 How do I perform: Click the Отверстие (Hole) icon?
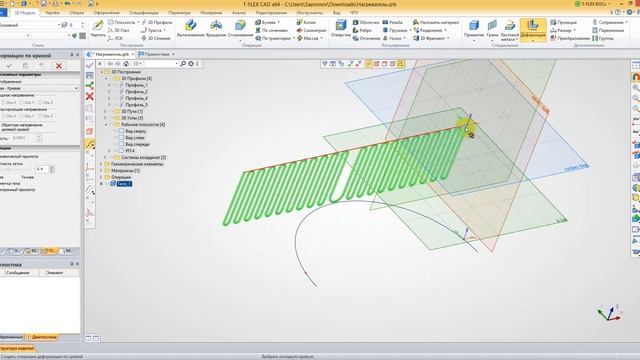pos(340,26)
